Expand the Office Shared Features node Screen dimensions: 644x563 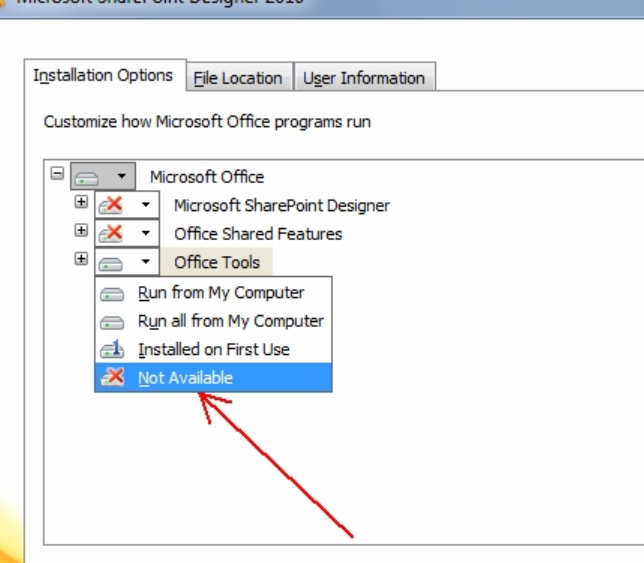point(81,230)
